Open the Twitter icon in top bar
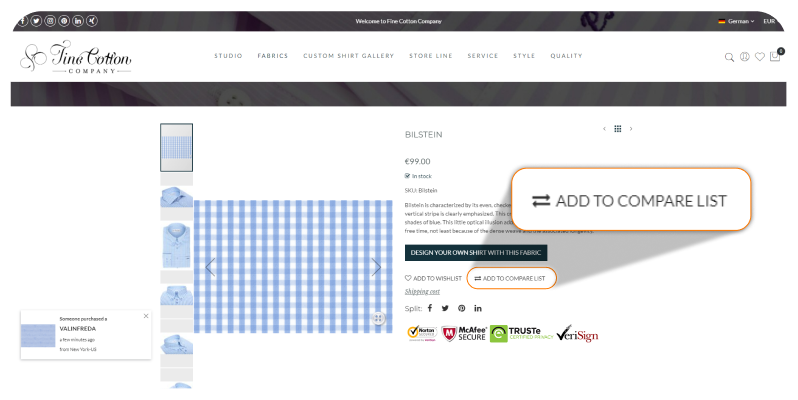Screen dimensions: 798x400 pyautogui.click(x=36, y=21)
